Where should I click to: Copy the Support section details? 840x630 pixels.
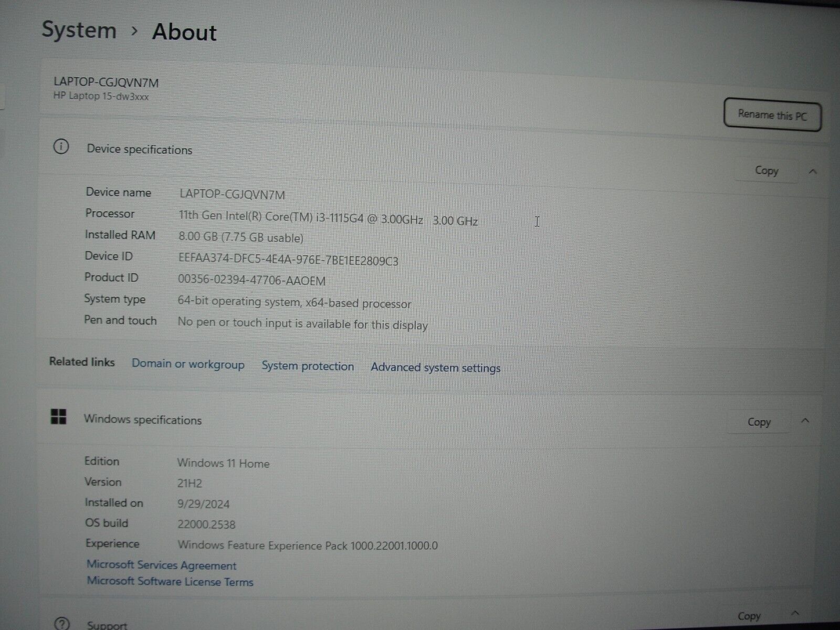(749, 616)
